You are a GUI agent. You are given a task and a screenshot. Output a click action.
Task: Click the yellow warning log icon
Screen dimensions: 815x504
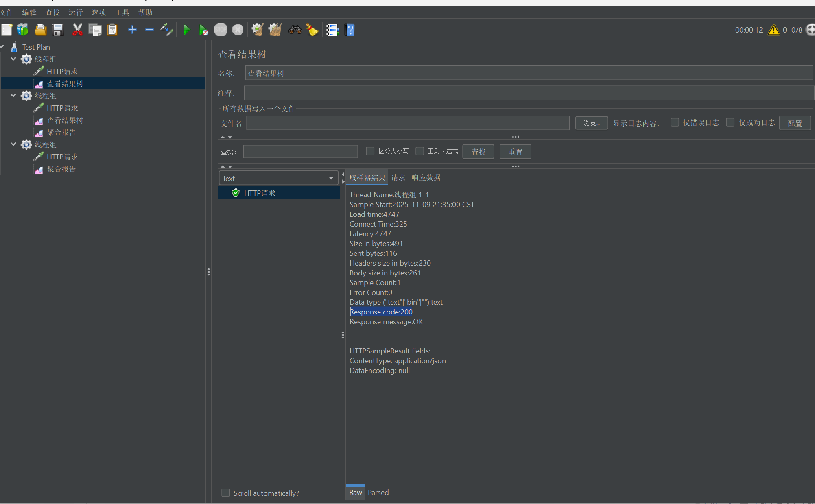click(773, 30)
